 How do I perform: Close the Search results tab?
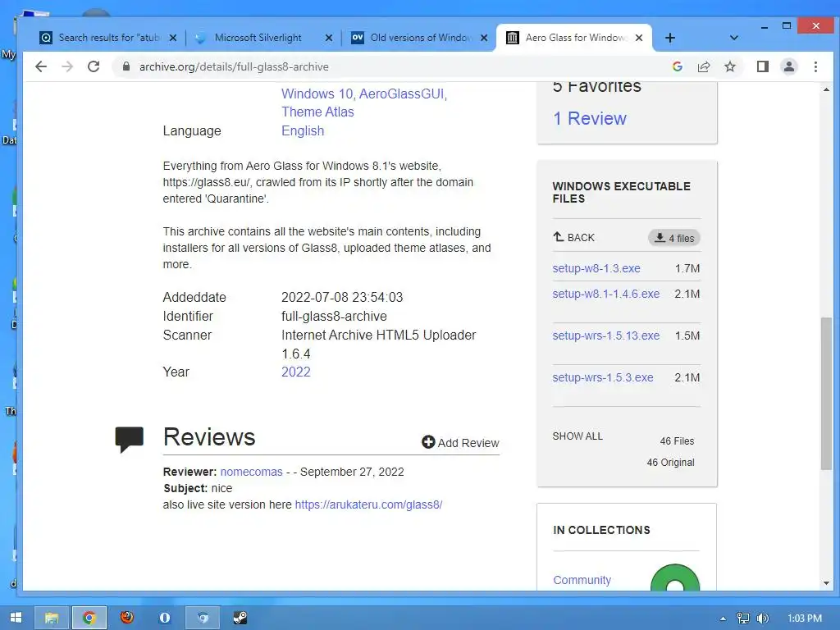coord(172,38)
